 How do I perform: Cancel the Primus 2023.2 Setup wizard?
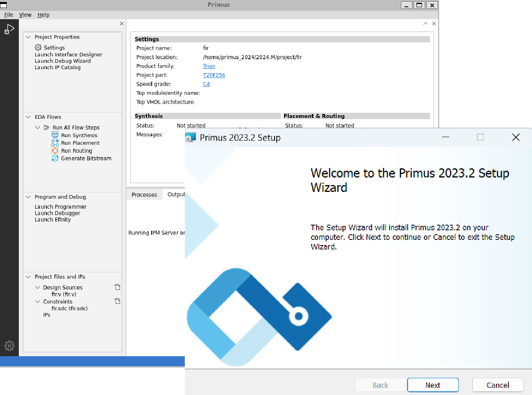click(498, 385)
